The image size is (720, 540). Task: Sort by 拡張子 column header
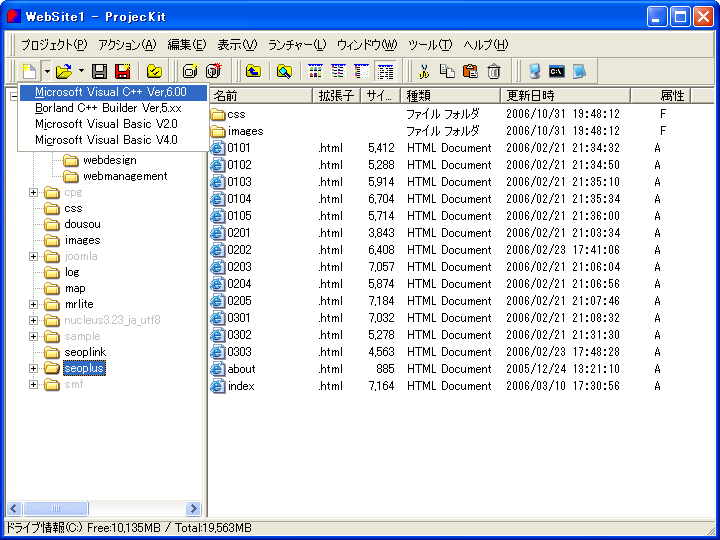click(336, 96)
